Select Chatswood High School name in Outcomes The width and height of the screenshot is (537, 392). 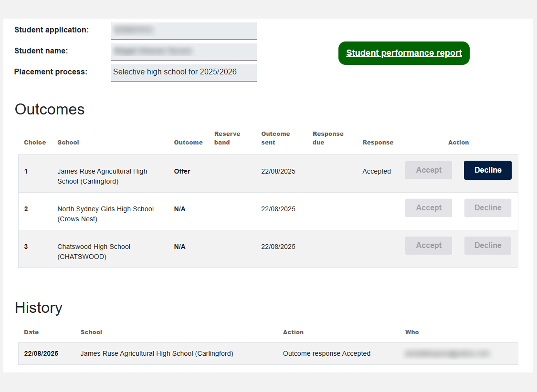pos(94,251)
